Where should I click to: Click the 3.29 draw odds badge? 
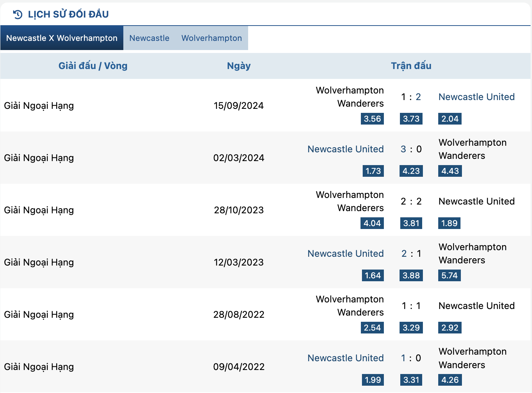point(411,328)
